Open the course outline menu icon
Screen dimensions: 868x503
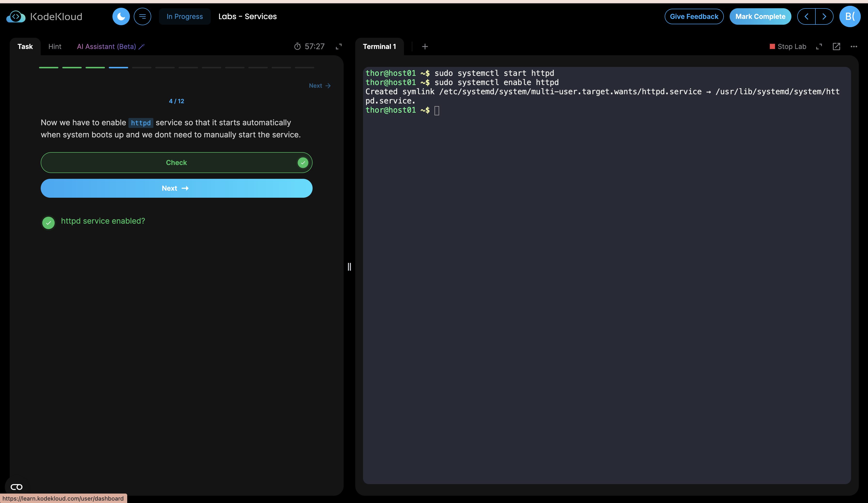(x=142, y=16)
